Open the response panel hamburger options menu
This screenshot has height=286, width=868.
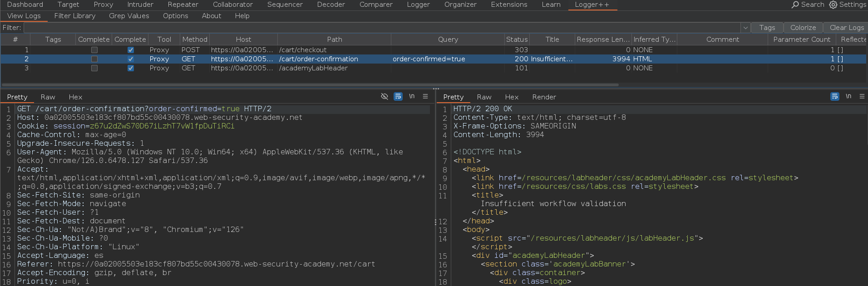click(862, 96)
